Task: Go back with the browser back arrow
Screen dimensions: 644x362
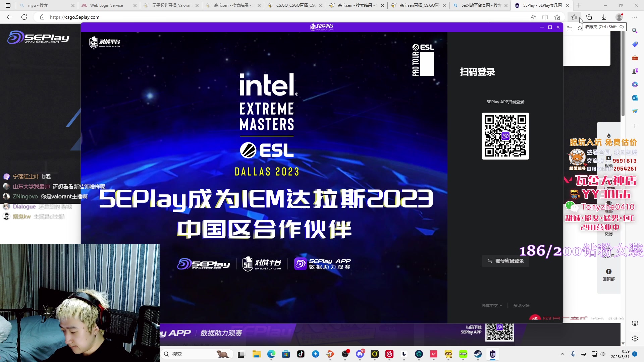Action: [x=9, y=17]
